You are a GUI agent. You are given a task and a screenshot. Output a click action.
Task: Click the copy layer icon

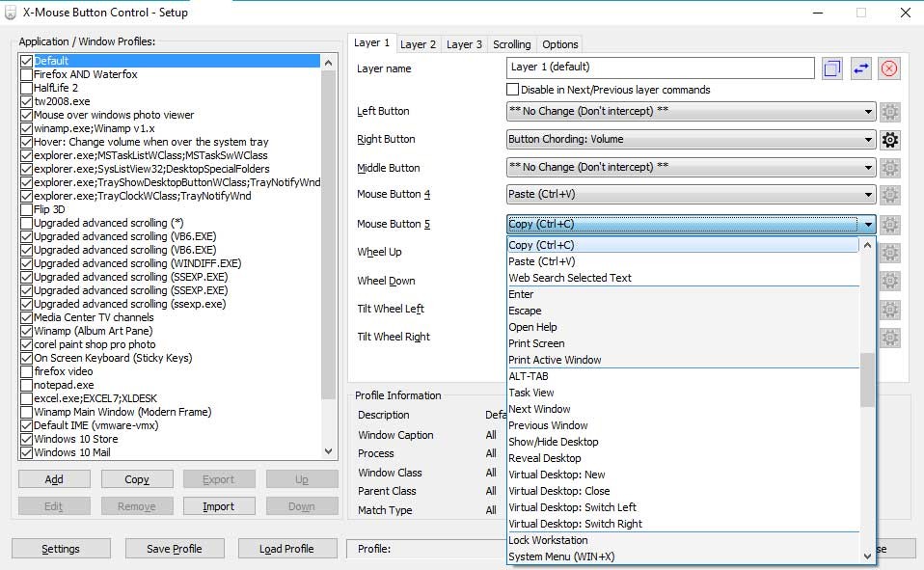pyautogui.click(x=832, y=68)
